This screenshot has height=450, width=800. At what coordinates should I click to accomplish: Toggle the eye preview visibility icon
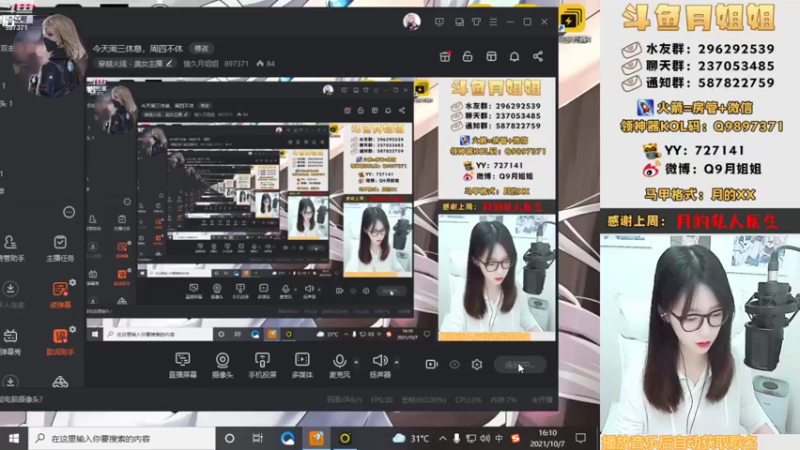[x=454, y=364]
